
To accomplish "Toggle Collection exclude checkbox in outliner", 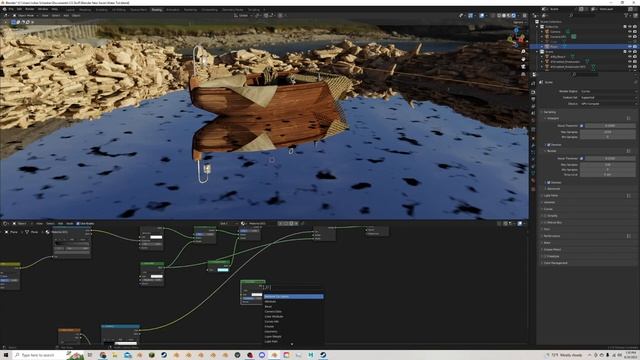I will (624, 27).
